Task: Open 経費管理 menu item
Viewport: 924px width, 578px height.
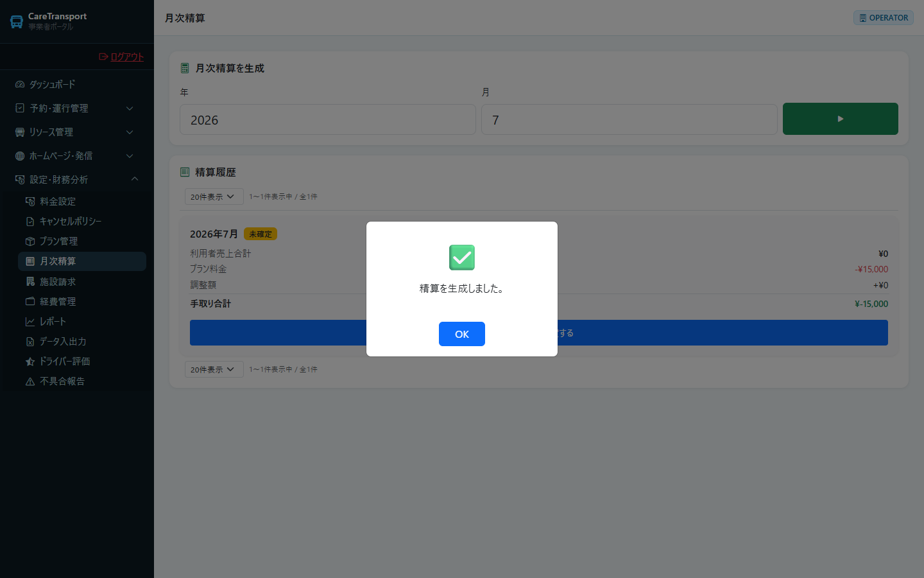Action: (x=82, y=301)
